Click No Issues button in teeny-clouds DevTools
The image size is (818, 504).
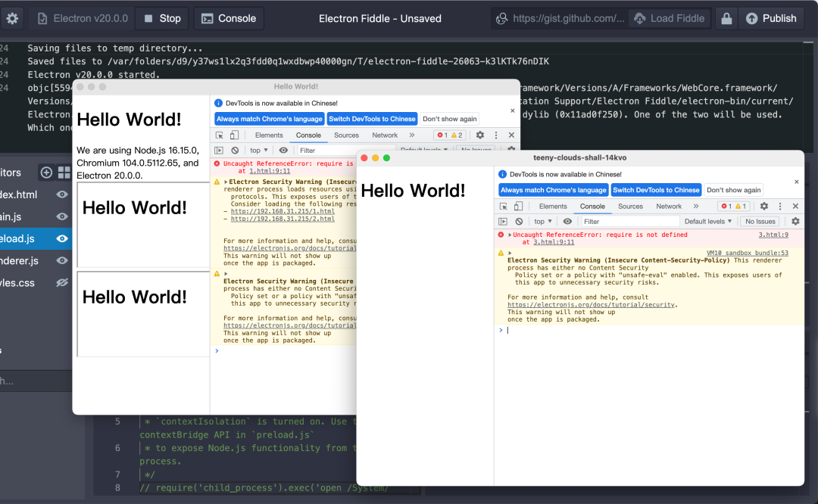[x=760, y=222]
